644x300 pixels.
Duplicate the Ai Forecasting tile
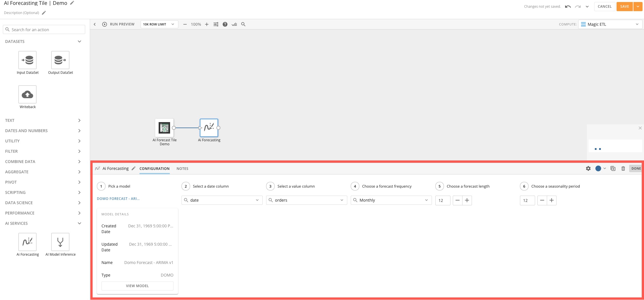pyautogui.click(x=613, y=168)
